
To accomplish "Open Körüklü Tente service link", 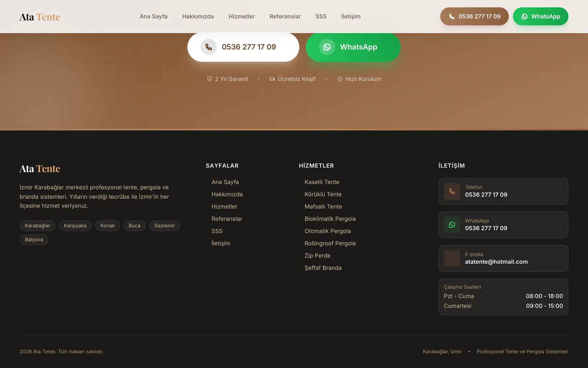I will pos(323,194).
